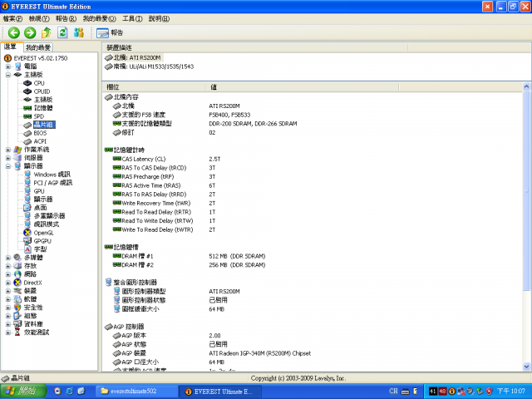
Task: Click the CH language indicator in taskbar
Action: coord(393,392)
